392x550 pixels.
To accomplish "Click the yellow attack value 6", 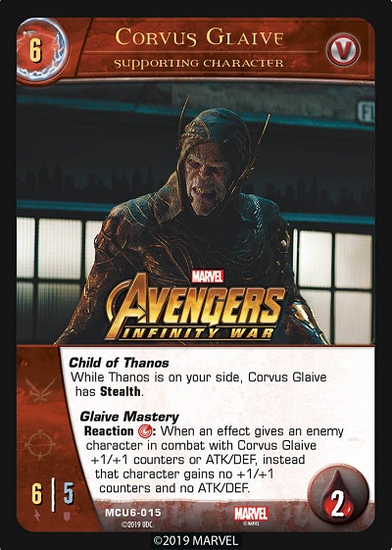I will (x=36, y=493).
